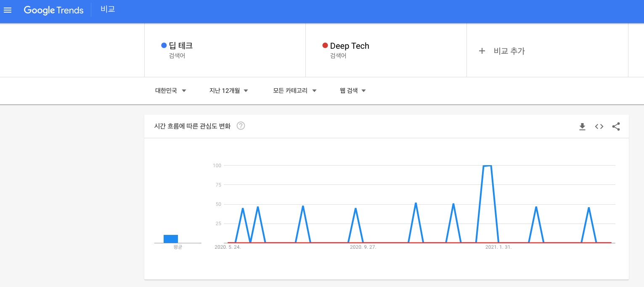
Task: Click the 2021. 1. 31. axis label
Action: pos(498,247)
